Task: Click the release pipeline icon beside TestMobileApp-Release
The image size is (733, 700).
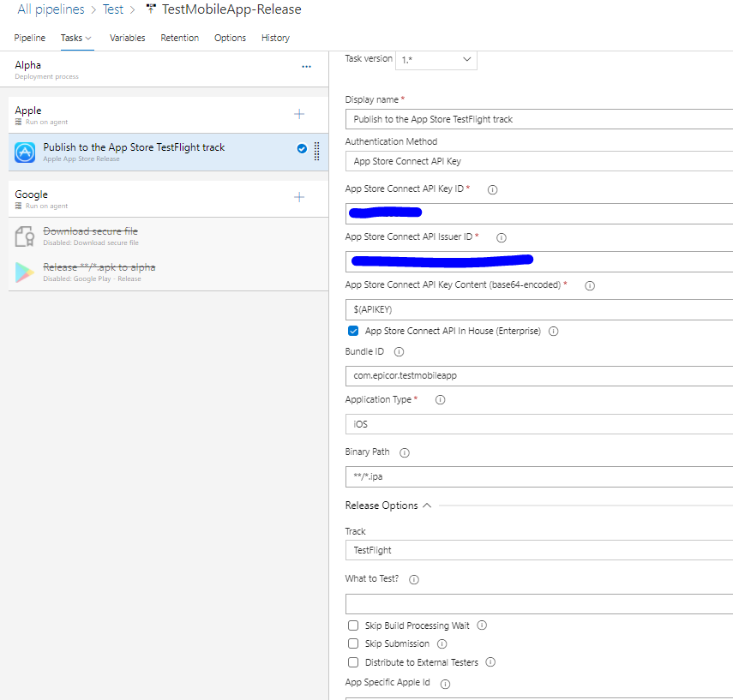Action: pos(151,9)
